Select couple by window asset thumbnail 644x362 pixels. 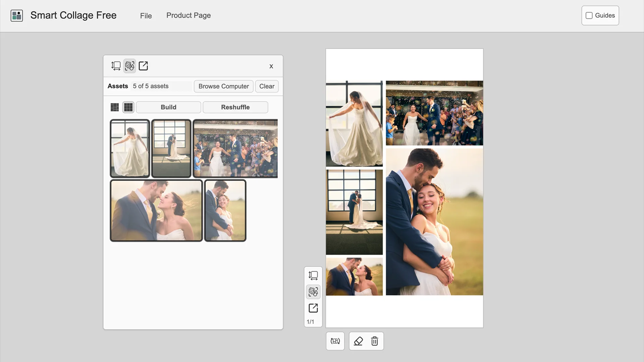click(171, 148)
